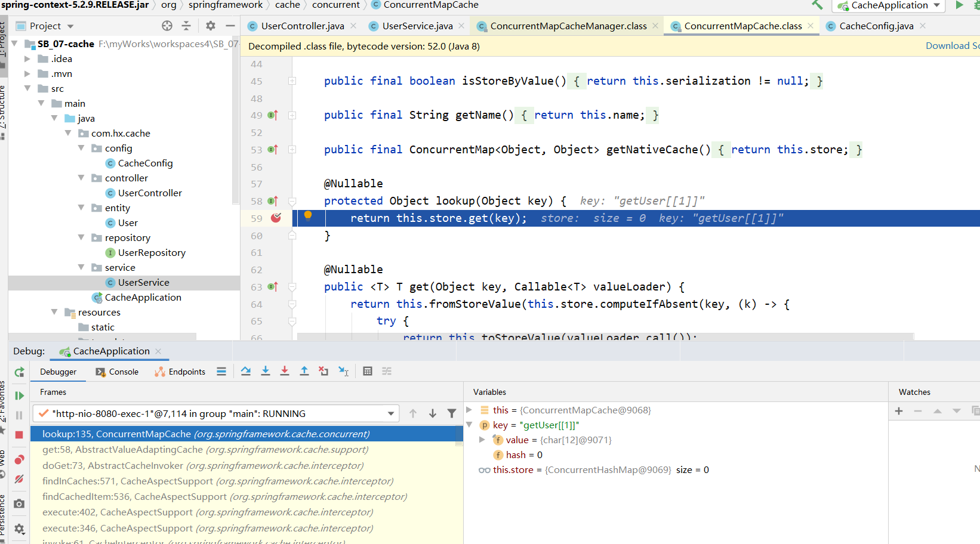Take a thread dump using the camera icon

click(19, 503)
